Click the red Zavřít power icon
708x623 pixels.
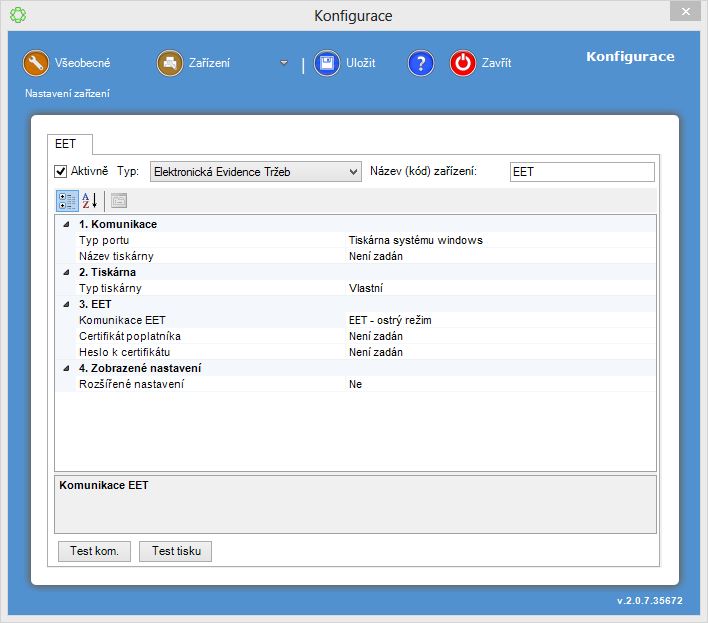(463, 63)
